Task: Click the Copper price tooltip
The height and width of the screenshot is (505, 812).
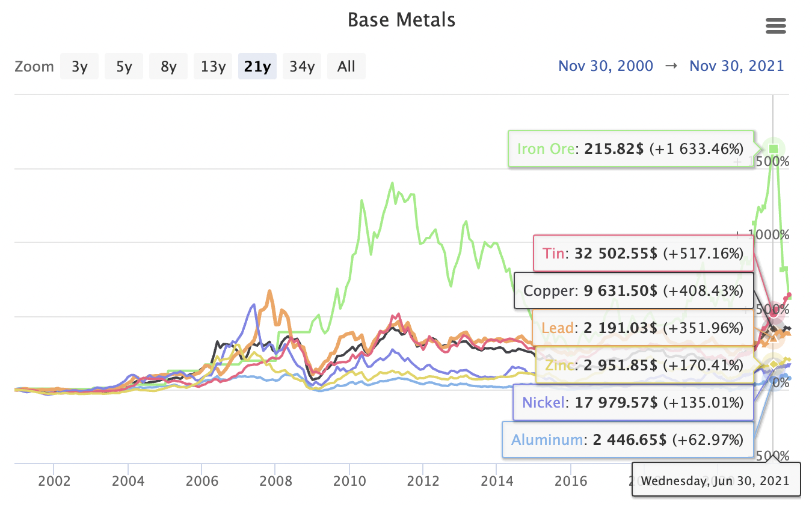Action: [x=633, y=291]
